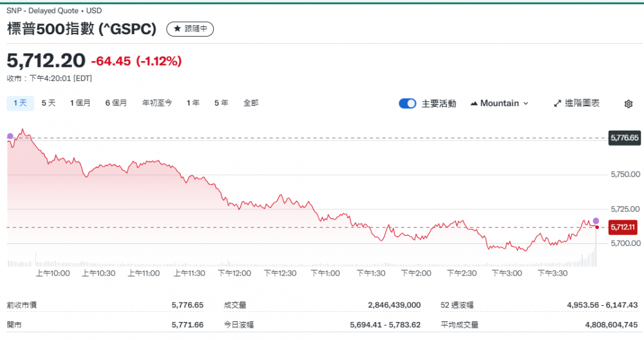Select the 1個月 range tab
The image size is (644, 340).
[80, 103]
